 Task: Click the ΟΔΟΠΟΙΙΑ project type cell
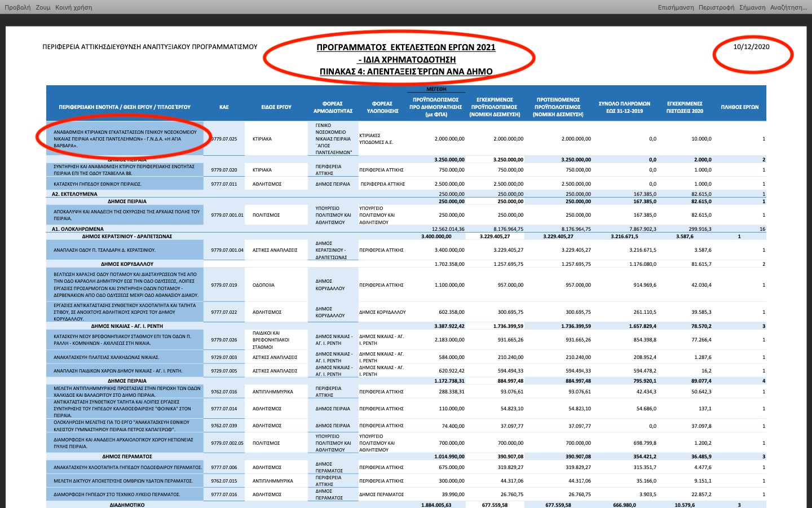[263, 285]
